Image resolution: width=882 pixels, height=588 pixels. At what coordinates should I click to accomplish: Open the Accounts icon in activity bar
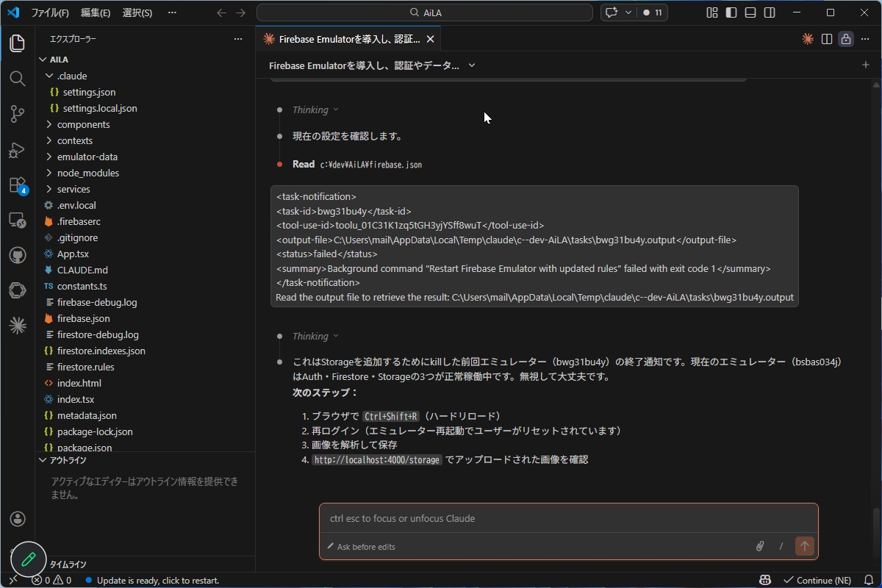tap(18, 519)
